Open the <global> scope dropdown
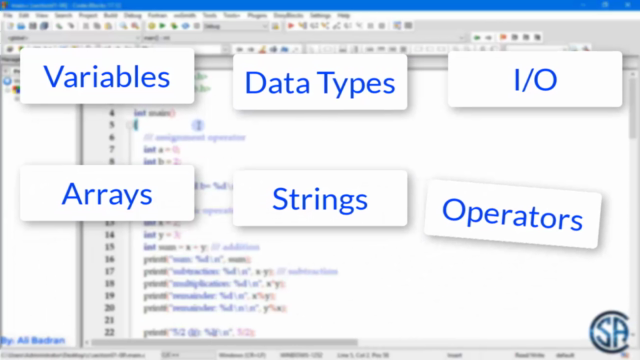This screenshot has height=360, width=640. (73, 38)
